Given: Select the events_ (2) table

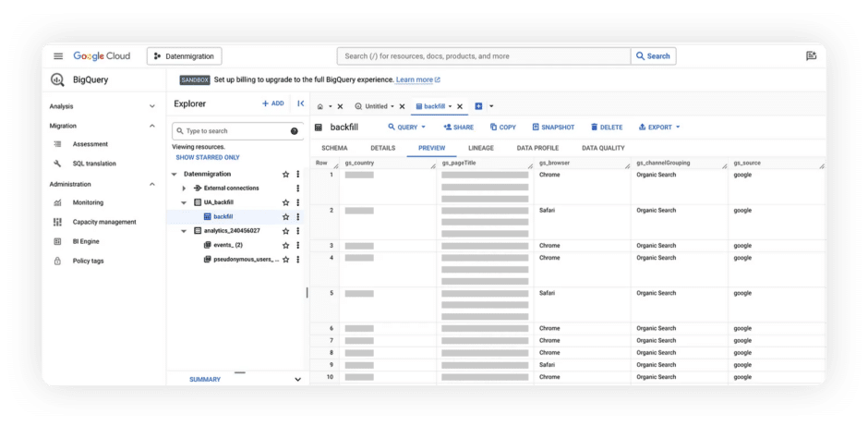Looking at the screenshot, I should pyautogui.click(x=228, y=245).
